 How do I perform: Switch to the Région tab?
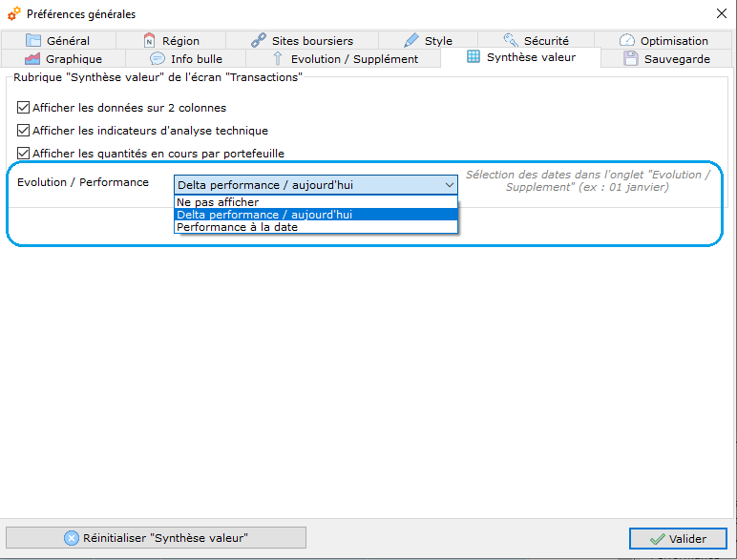click(x=171, y=40)
